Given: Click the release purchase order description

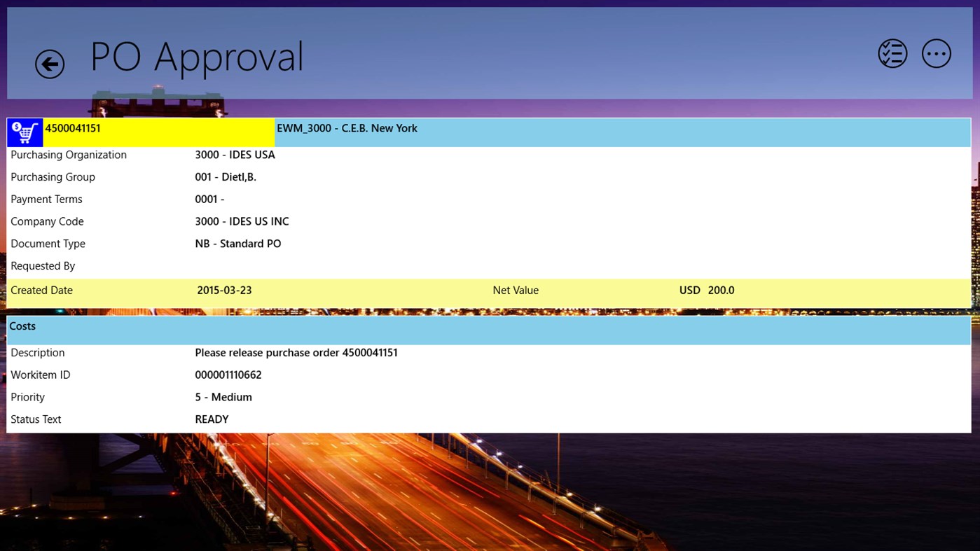Looking at the screenshot, I should pos(296,352).
